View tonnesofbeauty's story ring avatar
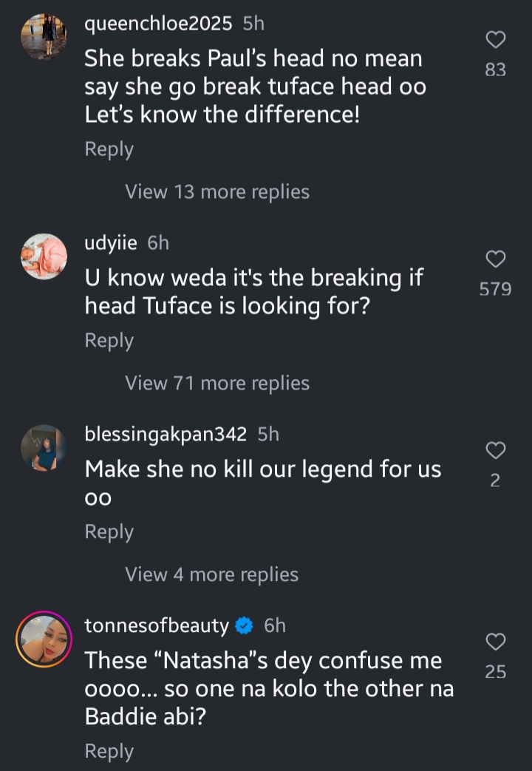 click(x=44, y=639)
